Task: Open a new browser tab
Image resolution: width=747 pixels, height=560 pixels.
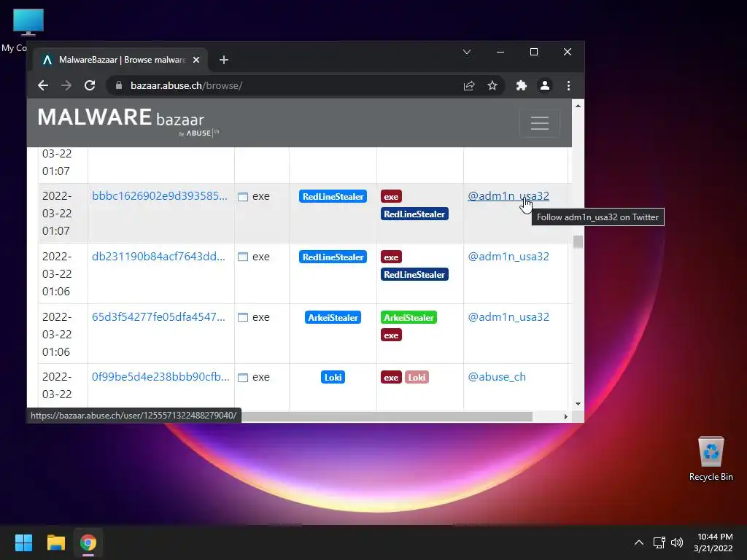Action: (224, 60)
